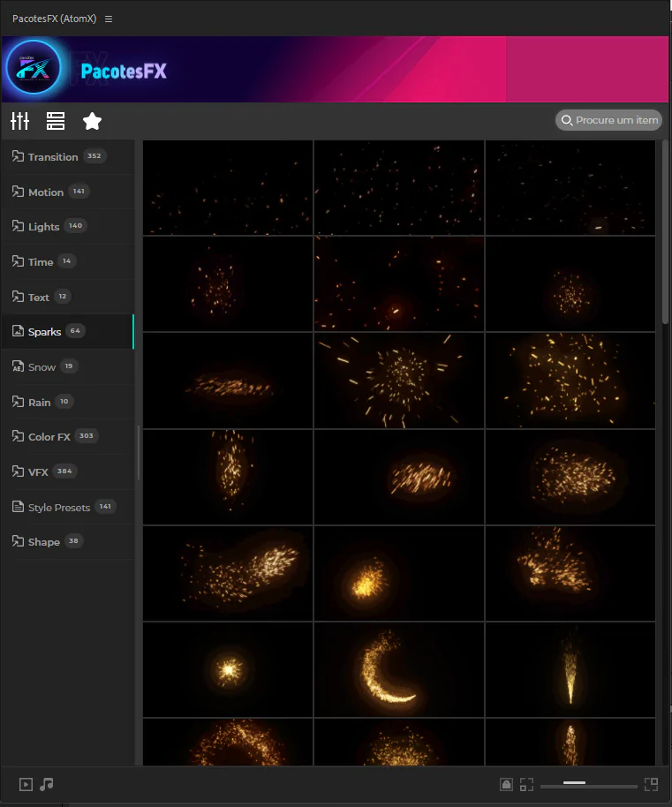Click the video preview icon at bottom left
The height and width of the screenshot is (807, 672).
(26, 784)
